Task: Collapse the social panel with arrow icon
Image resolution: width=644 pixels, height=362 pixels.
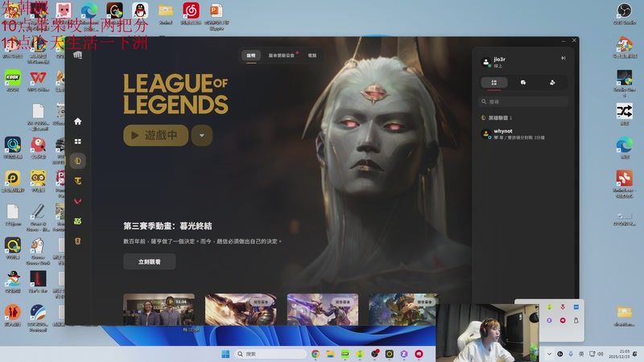Action: click(563, 58)
